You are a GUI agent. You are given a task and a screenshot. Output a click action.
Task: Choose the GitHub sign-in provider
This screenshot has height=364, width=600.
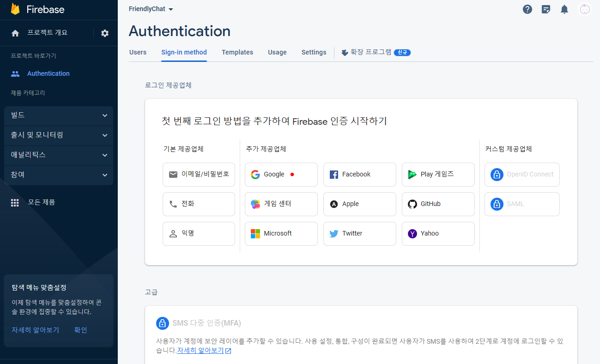pyautogui.click(x=438, y=204)
